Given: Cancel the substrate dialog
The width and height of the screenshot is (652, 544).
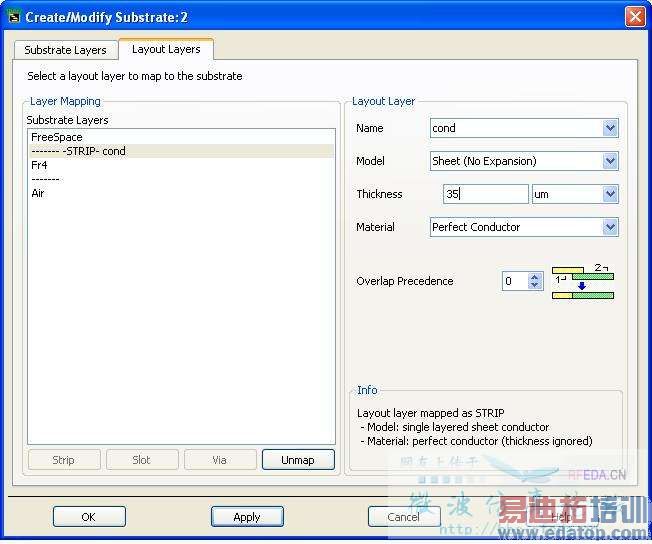Looking at the screenshot, I should coord(404,517).
